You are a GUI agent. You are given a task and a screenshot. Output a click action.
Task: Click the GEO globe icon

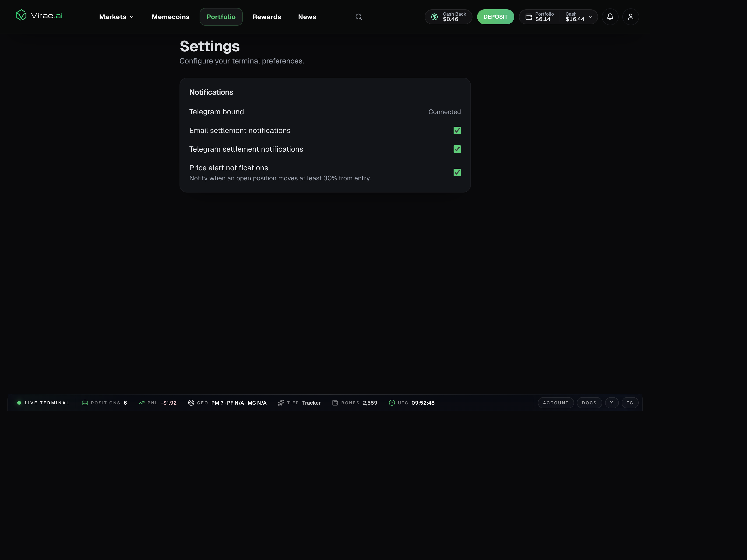coord(191,403)
